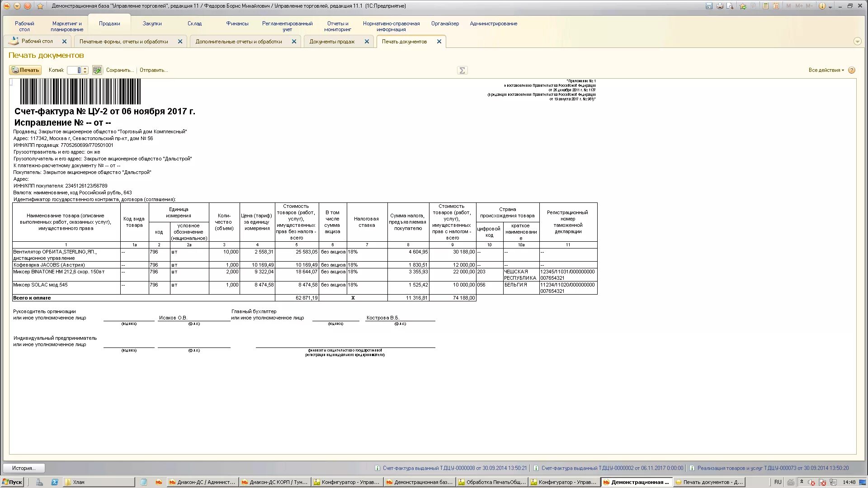Click the Save icon in title bar
868x488 pixels.
(709, 6)
